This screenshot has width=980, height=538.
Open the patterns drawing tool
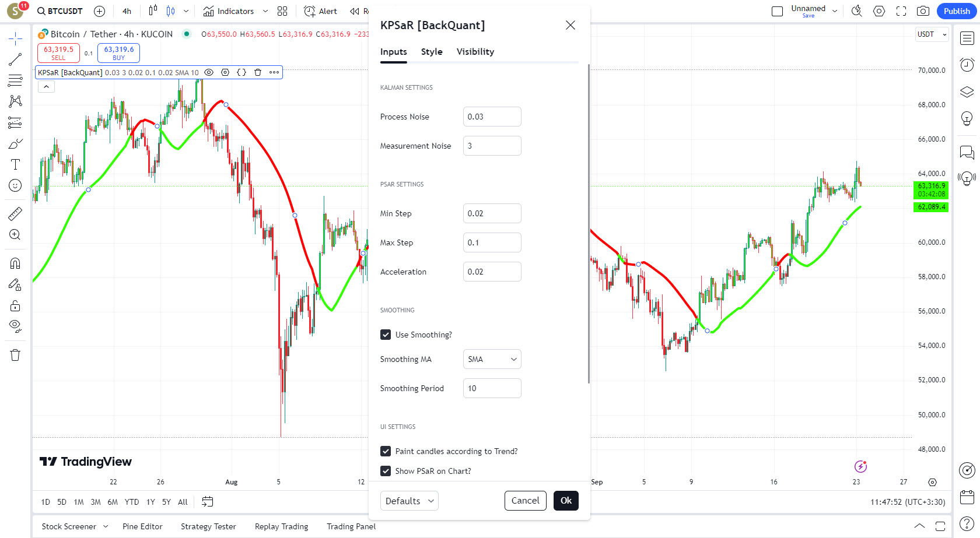15,101
